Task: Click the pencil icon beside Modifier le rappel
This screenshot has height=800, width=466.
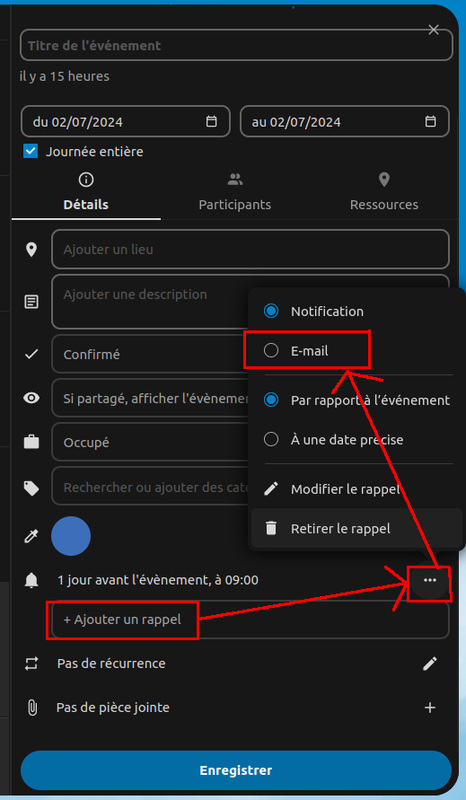Action: pos(271,489)
